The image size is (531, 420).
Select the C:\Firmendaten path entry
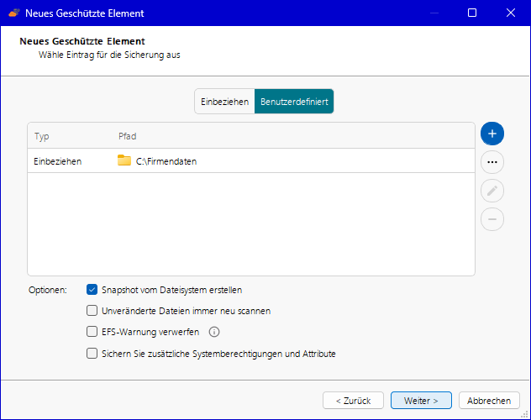(x=166, y=161)
